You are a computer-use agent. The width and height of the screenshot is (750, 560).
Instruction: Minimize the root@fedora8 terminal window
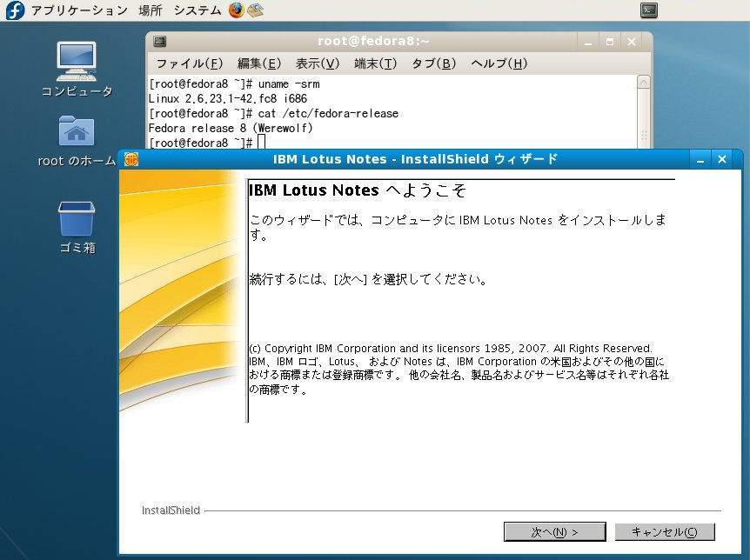pos(588,42)
